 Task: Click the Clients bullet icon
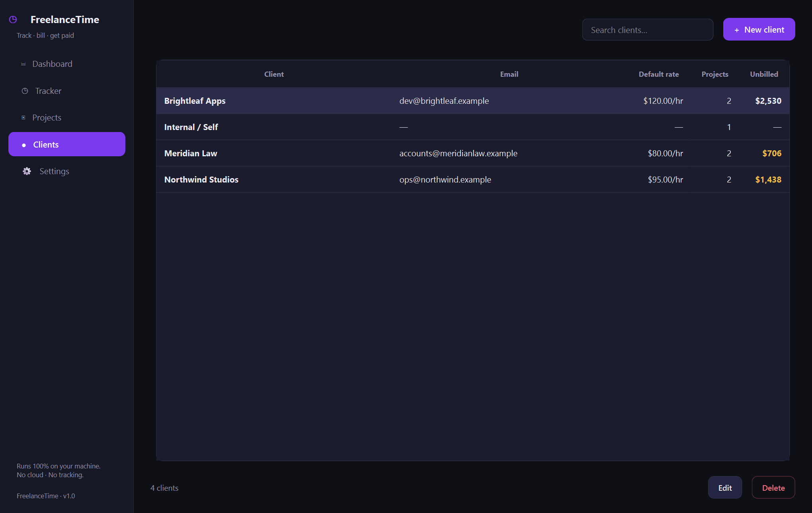point(24,145)
